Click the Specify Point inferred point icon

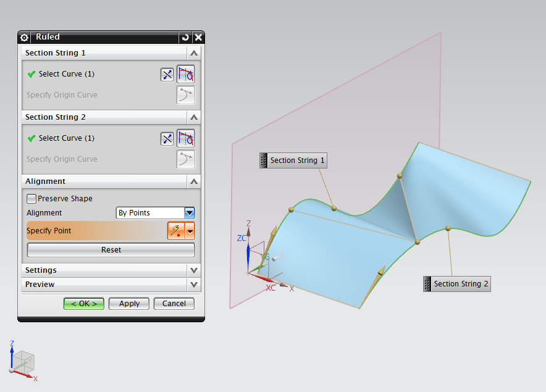coord(177,231)
